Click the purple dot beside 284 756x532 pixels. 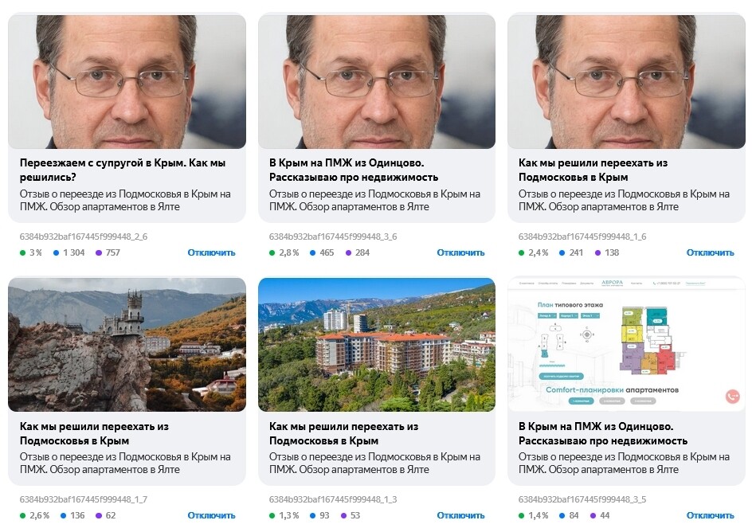click(348, 252)
